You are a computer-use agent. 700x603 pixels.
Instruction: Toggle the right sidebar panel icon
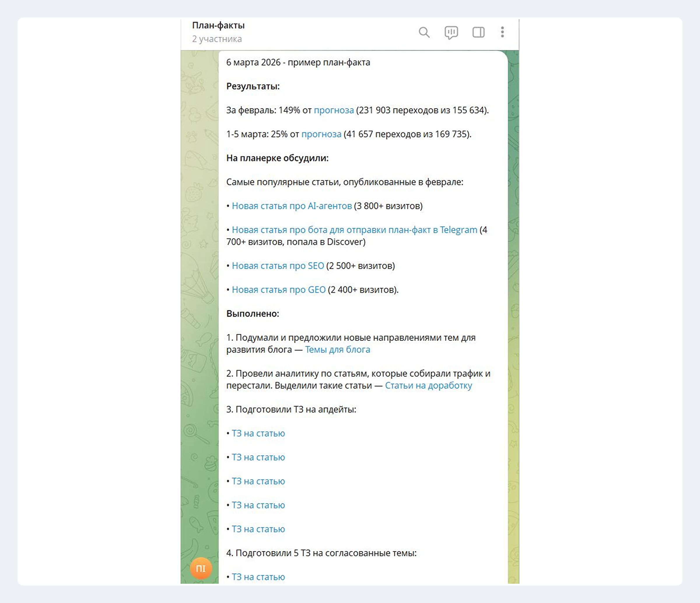tap(478, 32)
